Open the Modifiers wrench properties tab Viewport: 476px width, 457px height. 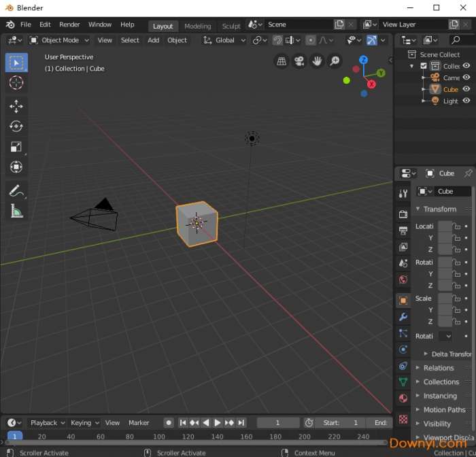403,317
